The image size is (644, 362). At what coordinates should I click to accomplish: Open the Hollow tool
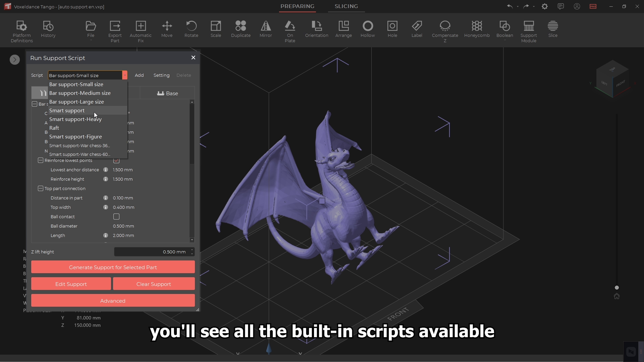pos(368,29)
